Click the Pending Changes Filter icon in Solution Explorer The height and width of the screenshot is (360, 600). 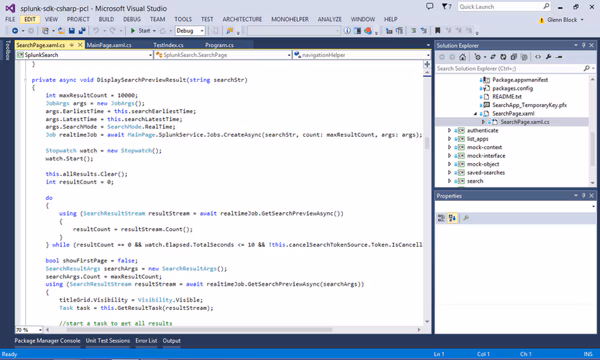[477, 57]
